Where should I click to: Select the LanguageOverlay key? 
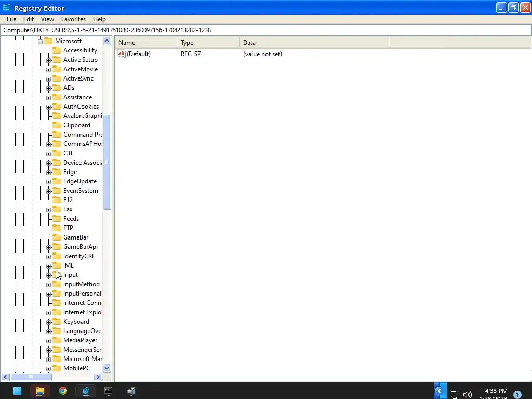83,331
